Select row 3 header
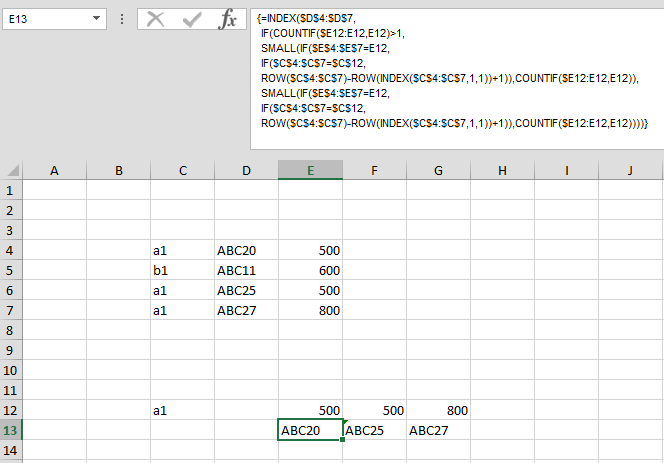 click(10, 230)
